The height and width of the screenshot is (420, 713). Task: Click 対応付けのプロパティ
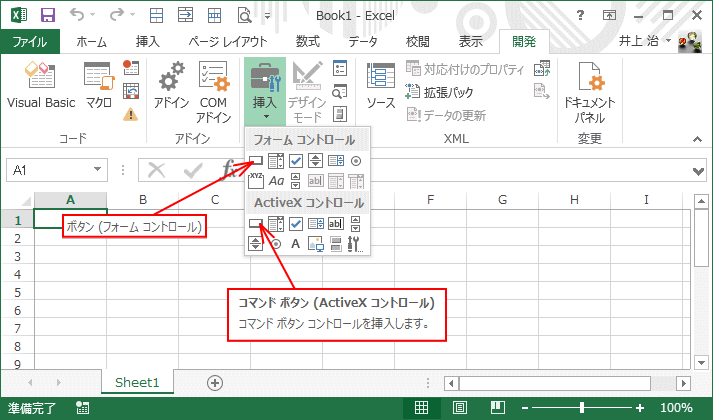[465, 69]
